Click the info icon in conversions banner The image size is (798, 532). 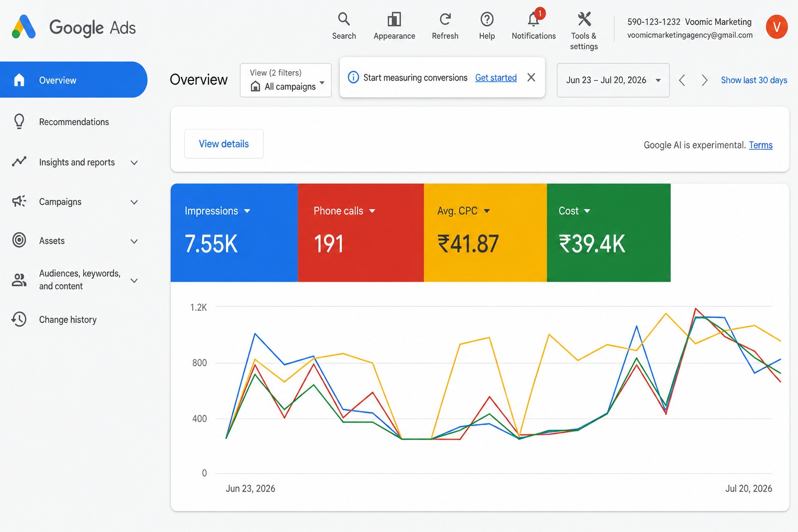(353, 77)
